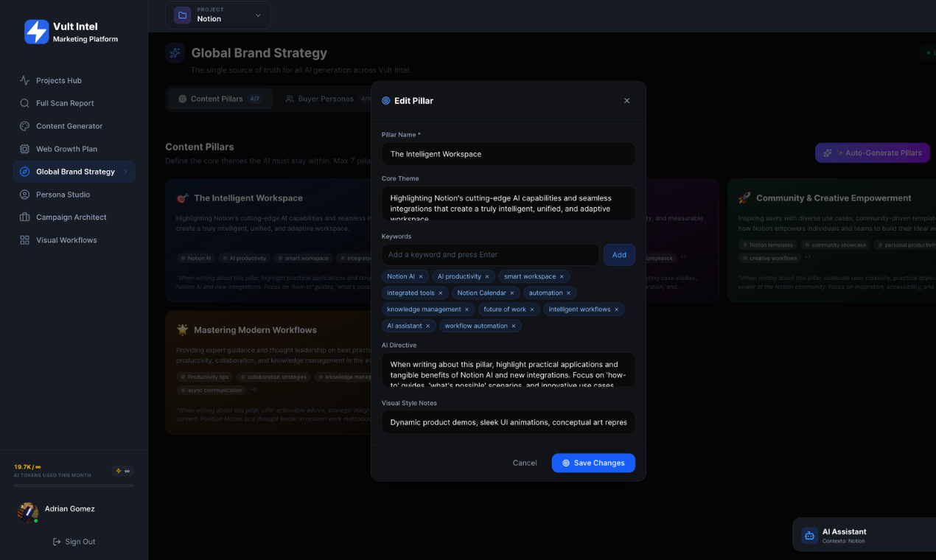The width and height of the screenshot is (936, 560).
Task: Select the Content Pillars tab
Action: [x=220, y=98]
